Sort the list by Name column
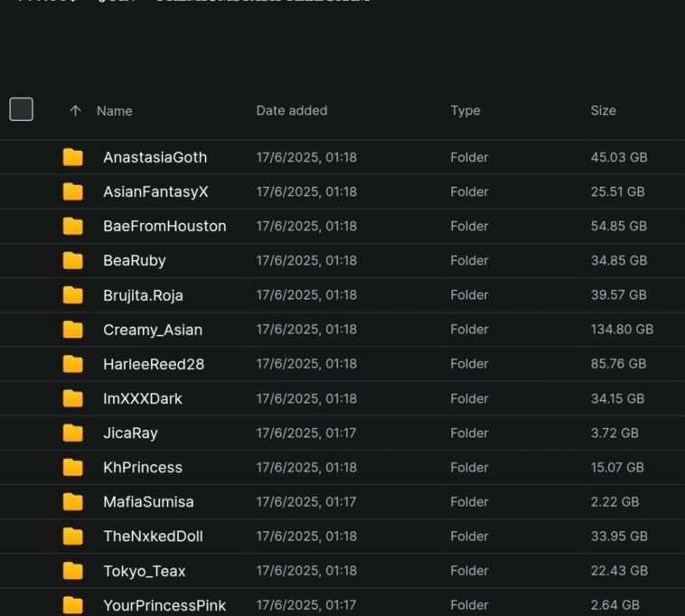 [114, 111]
